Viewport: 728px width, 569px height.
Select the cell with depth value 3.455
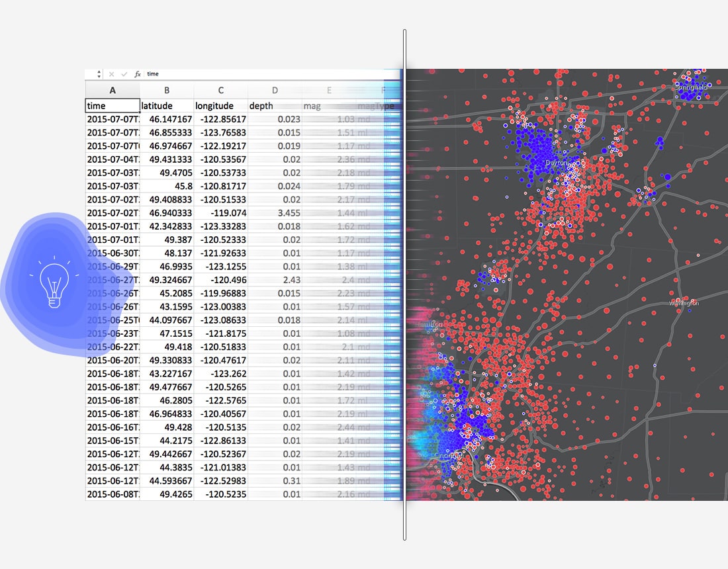click(275, 213)
